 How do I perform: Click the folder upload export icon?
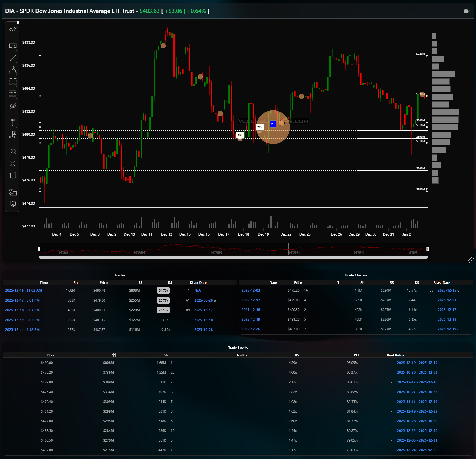click(13, 204)
